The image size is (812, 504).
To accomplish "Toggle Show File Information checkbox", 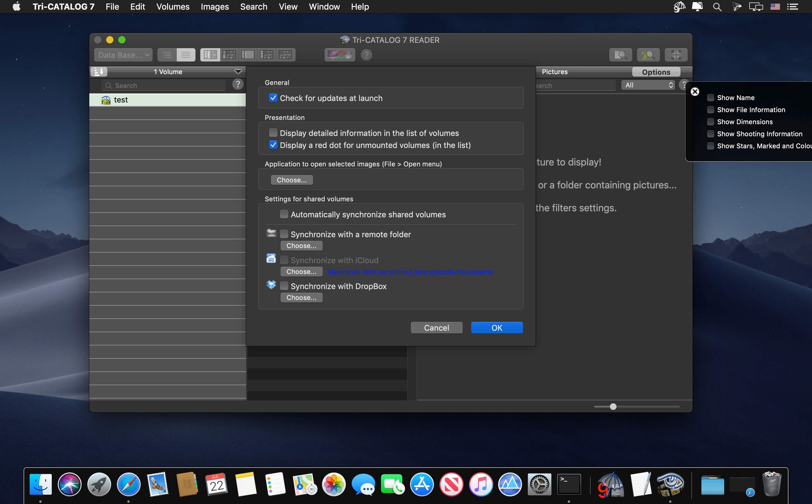I will [710, 110].
